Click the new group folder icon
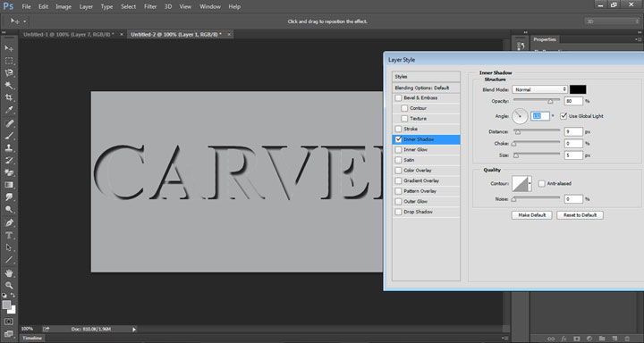The width and height of the screenshot is (644, 343). point(602,339)
